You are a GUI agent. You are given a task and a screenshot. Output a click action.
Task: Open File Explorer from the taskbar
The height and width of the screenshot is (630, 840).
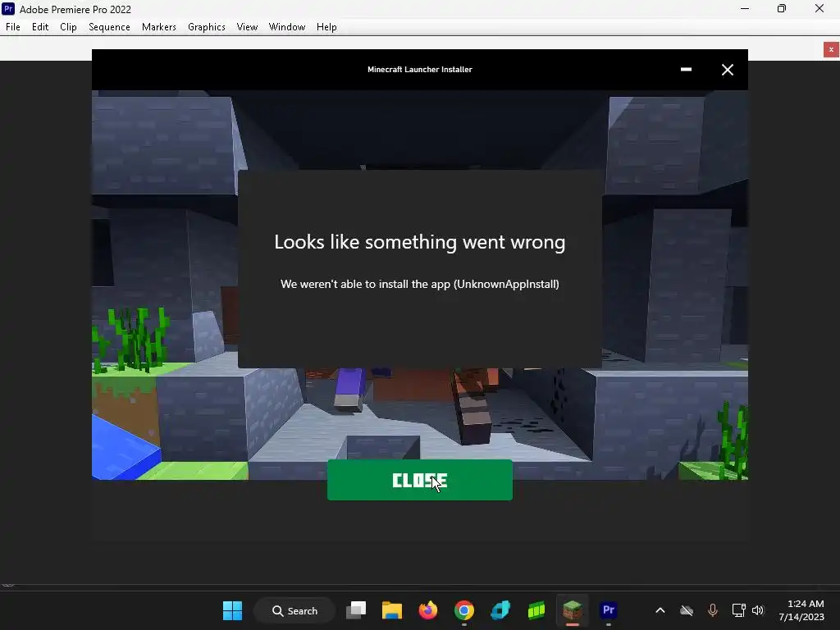click(391, 610)
